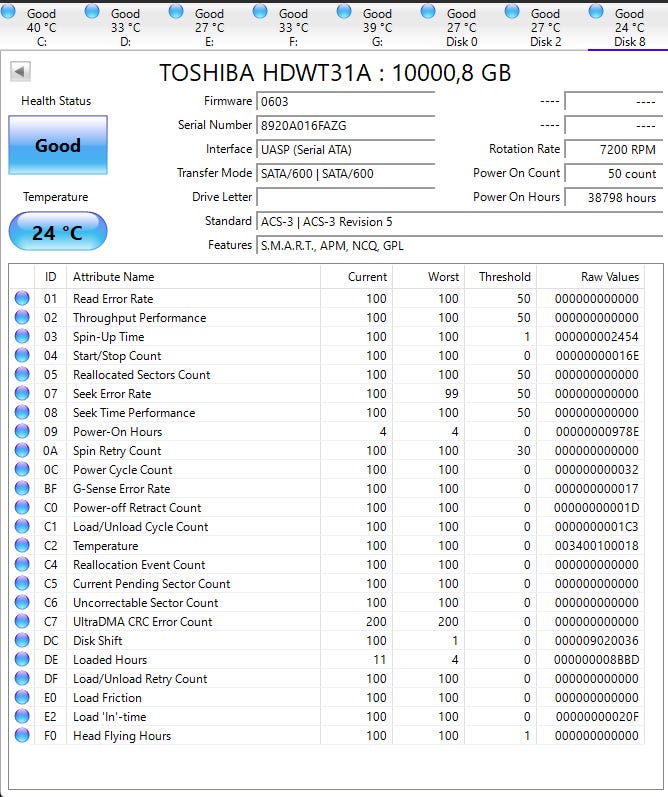The width and height of the screenshot is (668, 797).
Task: Click status icon for Disk Shift
Action: click(x=22, y=640)
